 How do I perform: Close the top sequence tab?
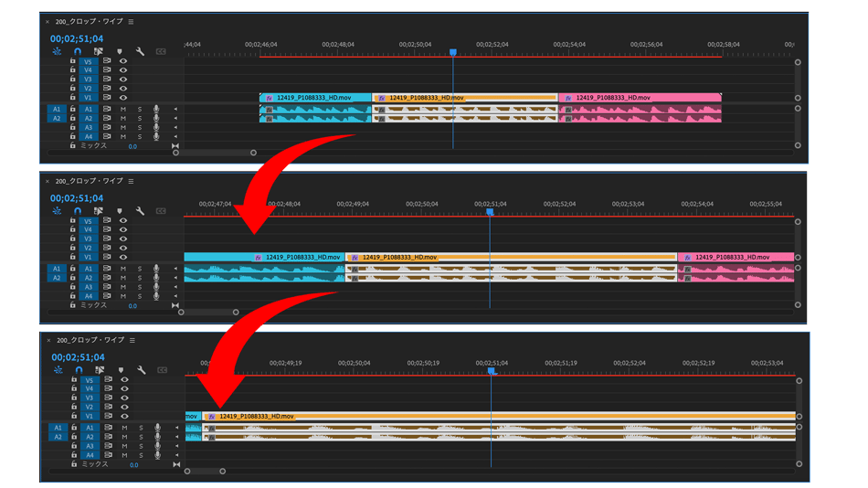[x=48, y=22]
